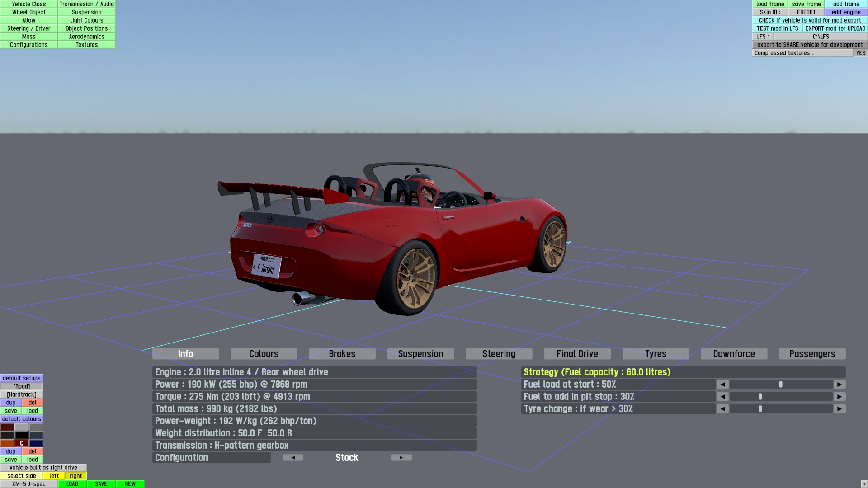868x488 pixels.
Task: Set driver side to right
Action: pos(76,476)
